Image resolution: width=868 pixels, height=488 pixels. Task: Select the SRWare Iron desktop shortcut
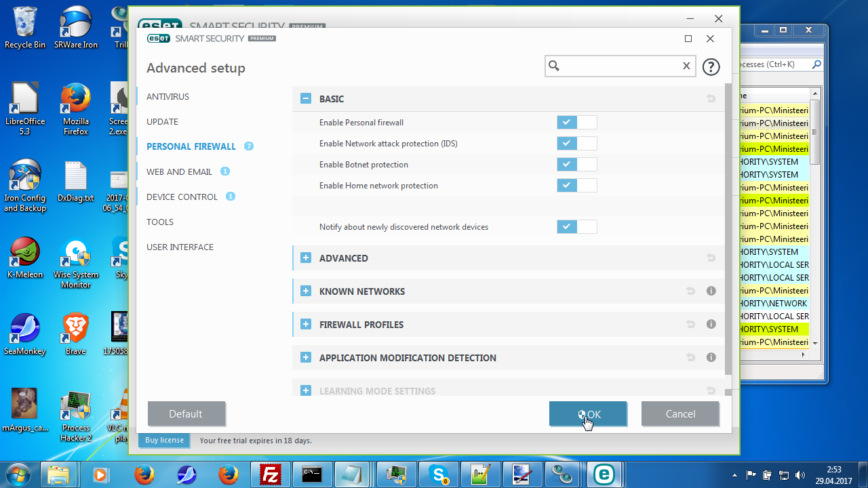[x=76, y=28]
